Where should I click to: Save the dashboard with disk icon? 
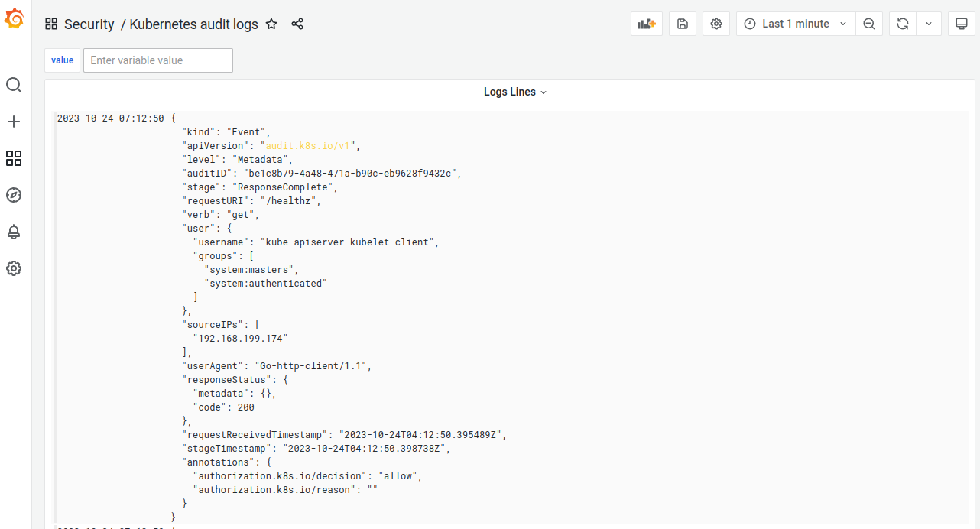683,24
